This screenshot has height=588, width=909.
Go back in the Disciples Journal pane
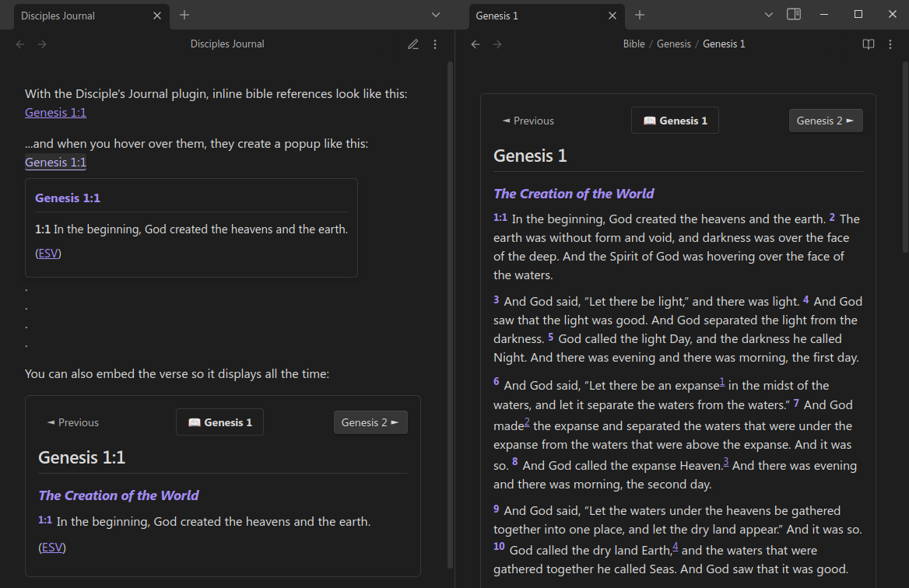(x=20, y=44)
